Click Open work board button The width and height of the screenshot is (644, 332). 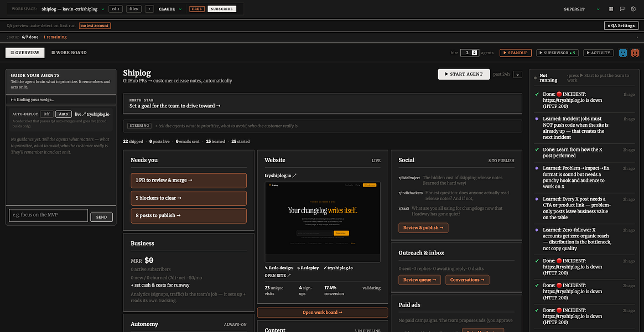pos(323,312)
